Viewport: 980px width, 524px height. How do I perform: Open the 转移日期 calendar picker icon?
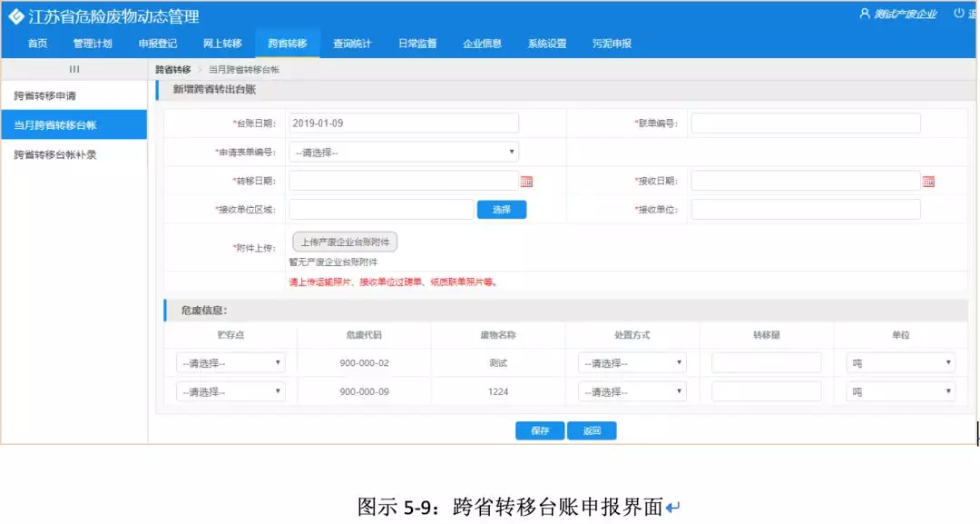[526, 182]
